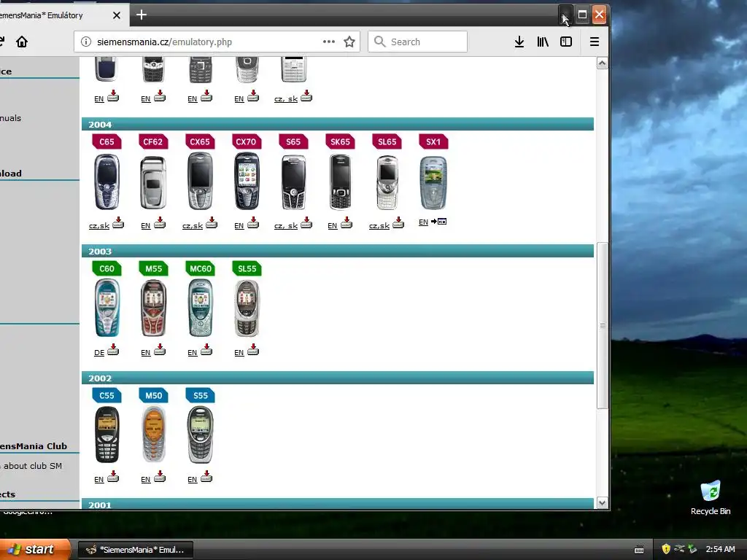Download the C65 emulator icon

point(118,222)
